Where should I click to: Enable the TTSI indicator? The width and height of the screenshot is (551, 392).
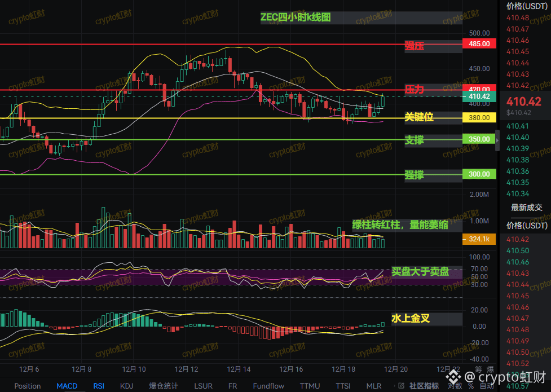(x=343, y=386)
